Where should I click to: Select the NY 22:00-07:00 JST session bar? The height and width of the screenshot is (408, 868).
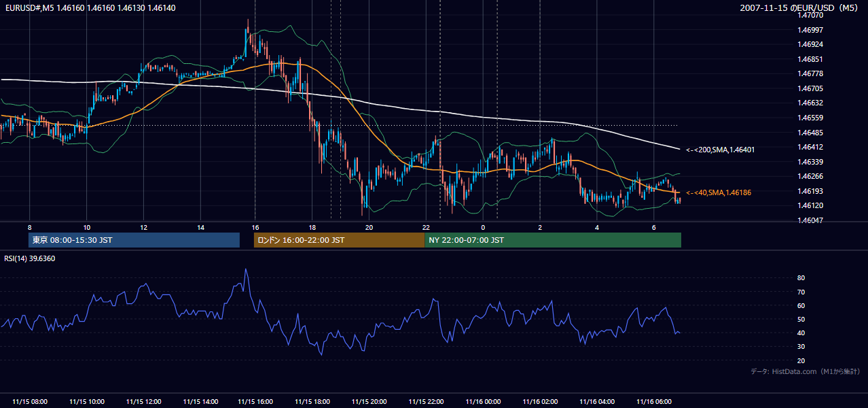click(553, 240)
